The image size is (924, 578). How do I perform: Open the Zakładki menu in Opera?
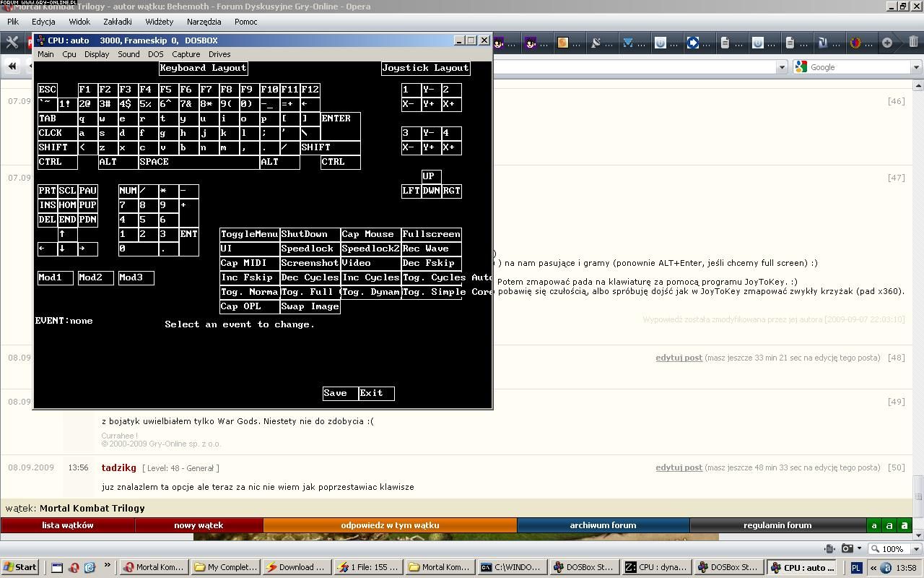[x=117, y=22]
